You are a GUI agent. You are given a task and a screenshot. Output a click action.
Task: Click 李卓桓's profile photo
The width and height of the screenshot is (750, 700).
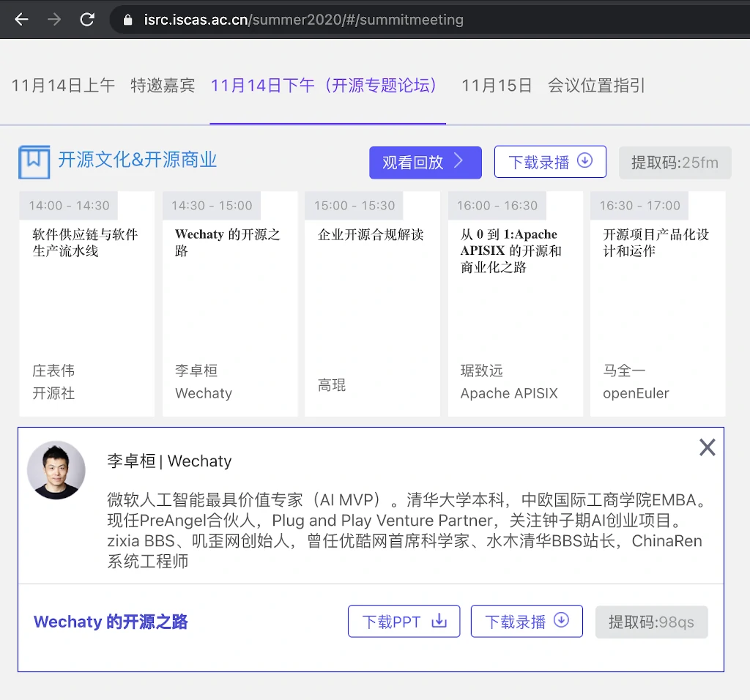tap(56, 470)
